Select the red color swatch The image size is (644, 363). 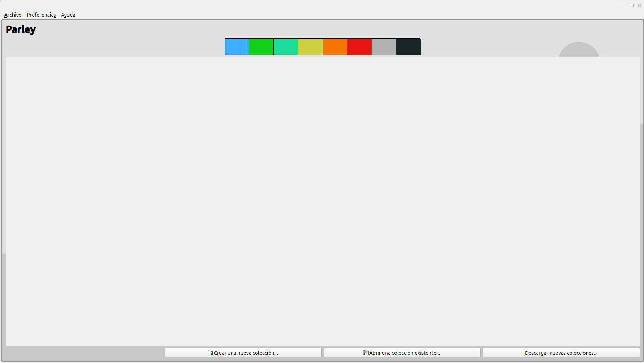pyautogui.click(x=360, y=47)
